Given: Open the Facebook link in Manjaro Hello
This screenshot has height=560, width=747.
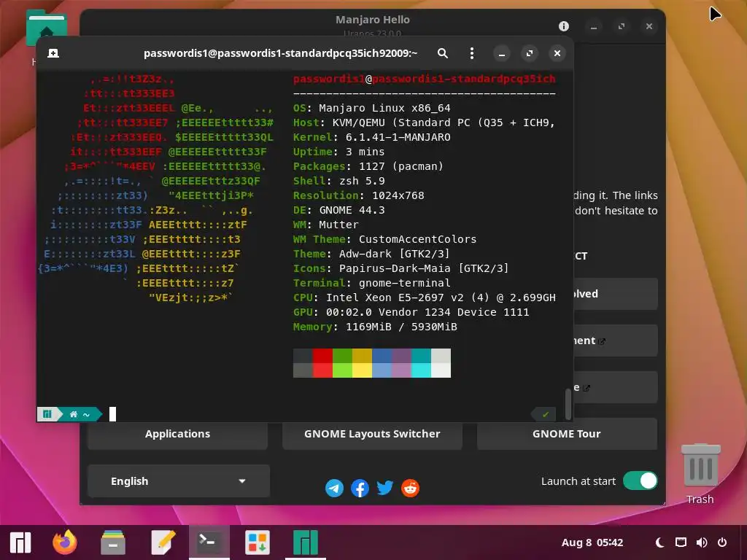Looking at the screenshot, I should click(x=360, y=488).
